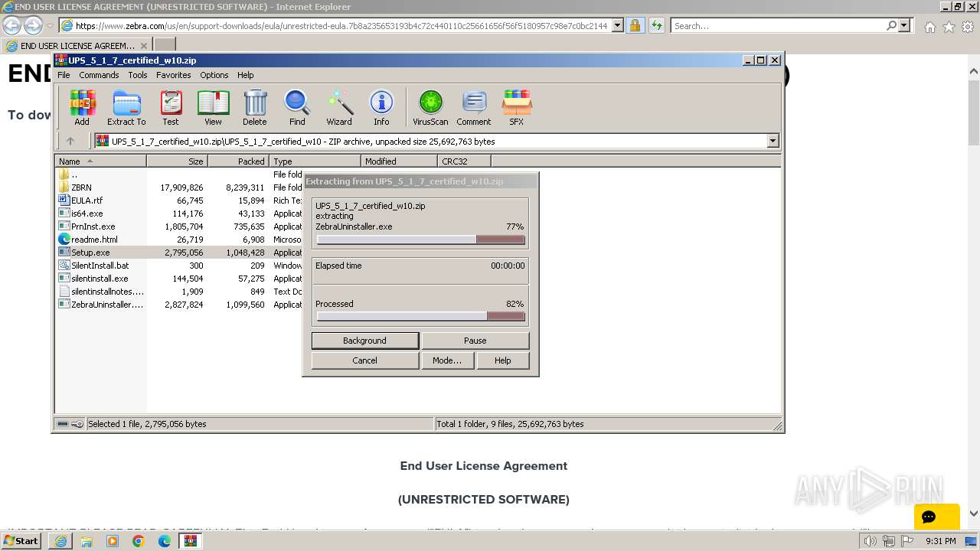Sort by Packed column header

[238, 161]
